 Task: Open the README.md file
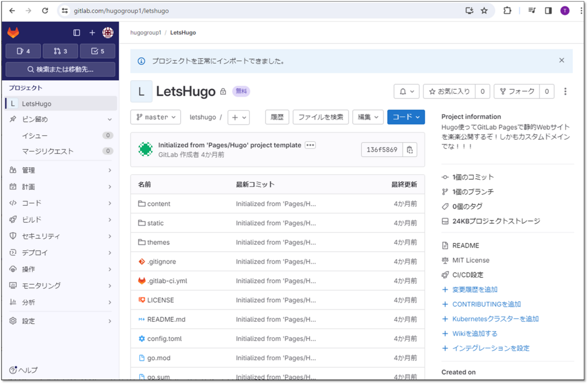coord(167,319)
